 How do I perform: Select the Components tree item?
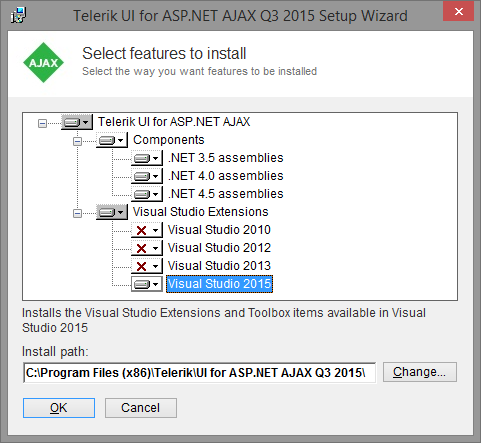coord(169,140)
